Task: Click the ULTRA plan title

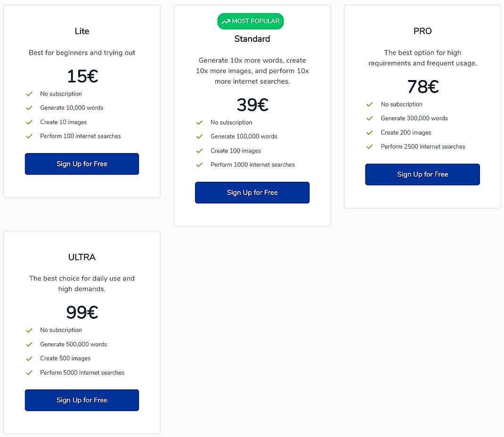Action: [x=81, y=257]
